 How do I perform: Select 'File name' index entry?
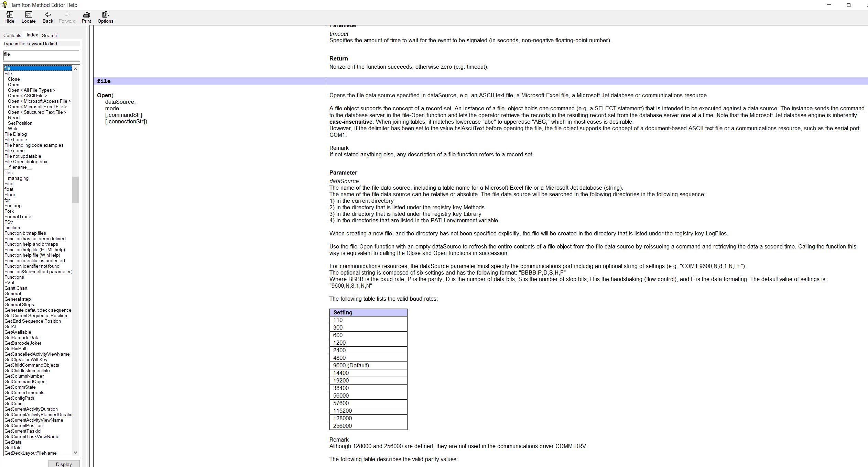coord(14,151)
